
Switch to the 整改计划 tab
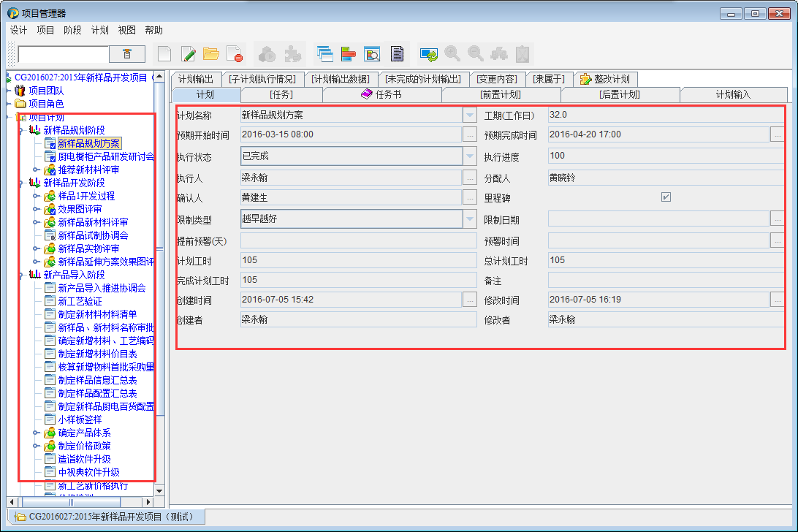point(605,79)
